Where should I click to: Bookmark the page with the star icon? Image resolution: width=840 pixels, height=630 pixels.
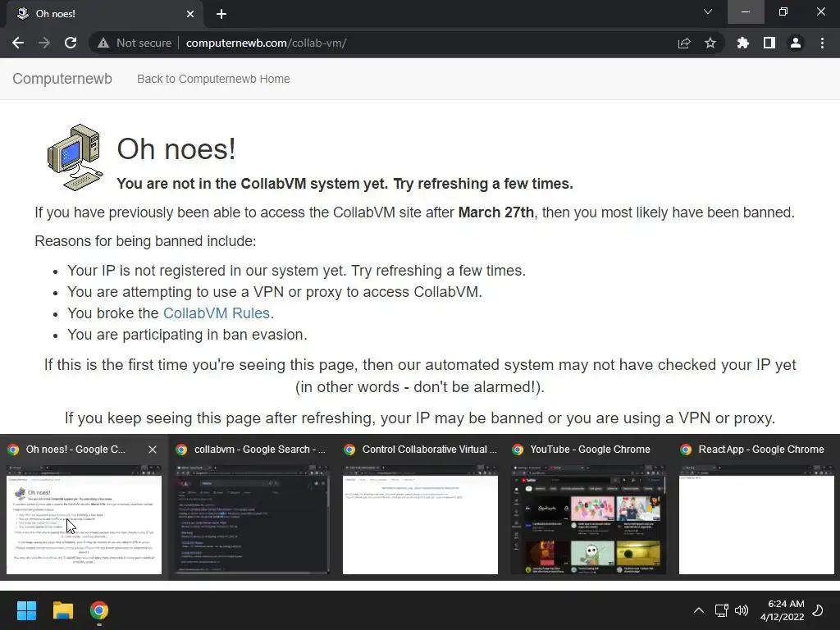tap(710, 43)
